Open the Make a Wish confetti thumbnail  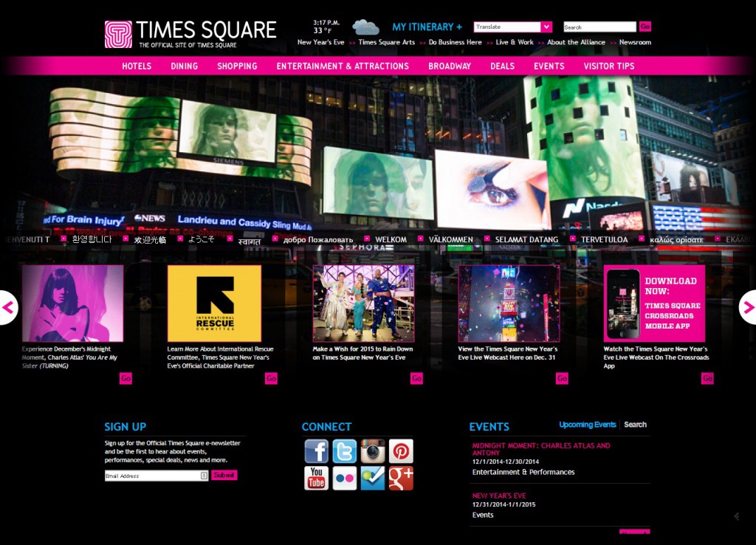363,304
